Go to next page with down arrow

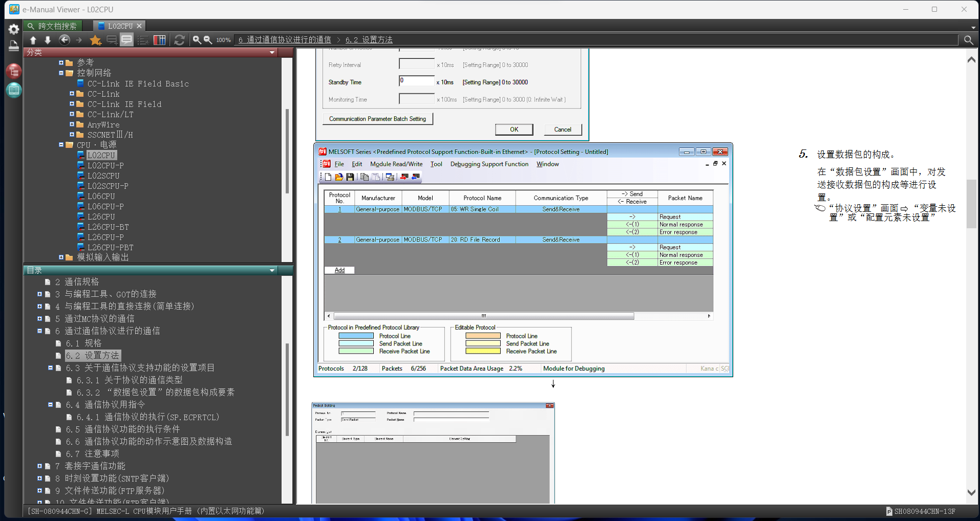(48, 40)
